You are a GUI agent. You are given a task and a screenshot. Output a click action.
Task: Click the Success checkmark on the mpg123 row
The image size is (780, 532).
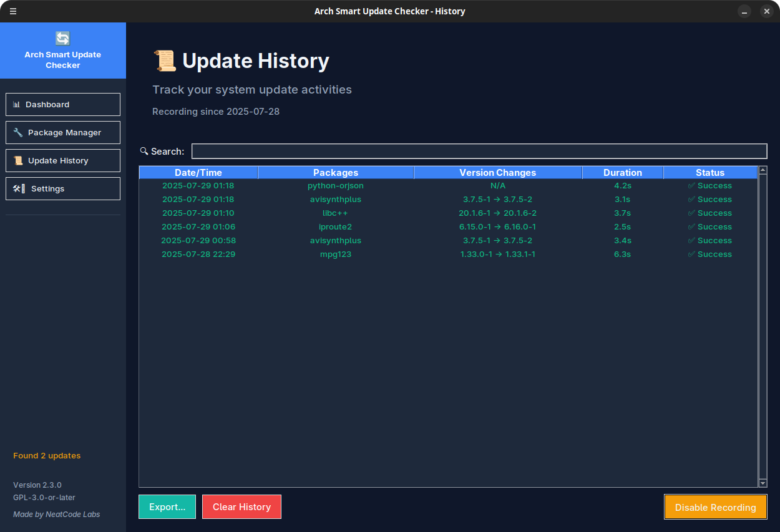pyautogui.click(x=691, y=254)
